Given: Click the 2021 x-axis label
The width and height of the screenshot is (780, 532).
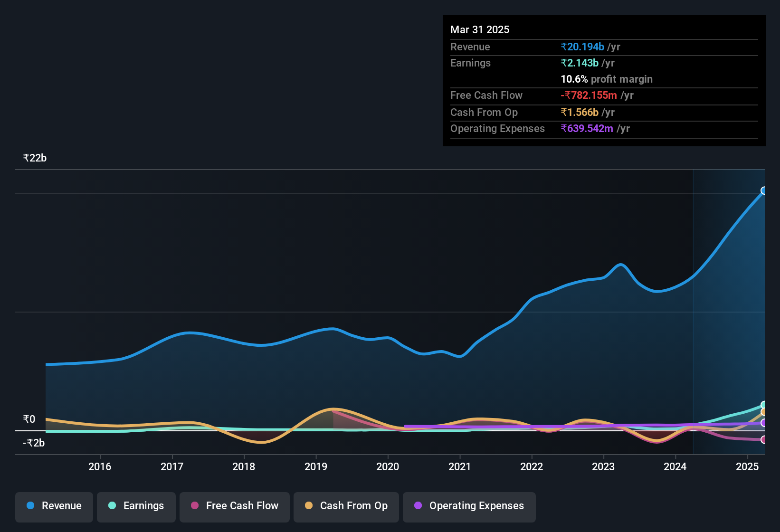Looking at the screenshot, I should click(x=460, y=466).
